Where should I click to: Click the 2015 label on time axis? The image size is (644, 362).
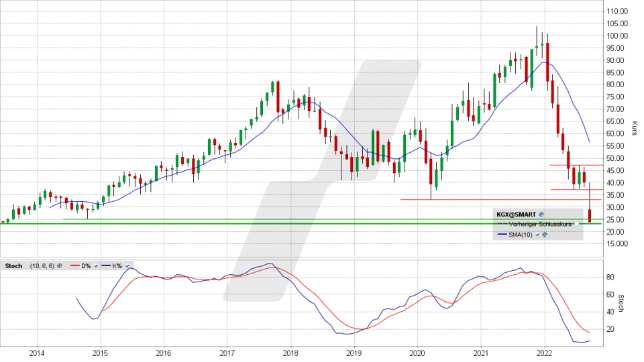(100, 353)
